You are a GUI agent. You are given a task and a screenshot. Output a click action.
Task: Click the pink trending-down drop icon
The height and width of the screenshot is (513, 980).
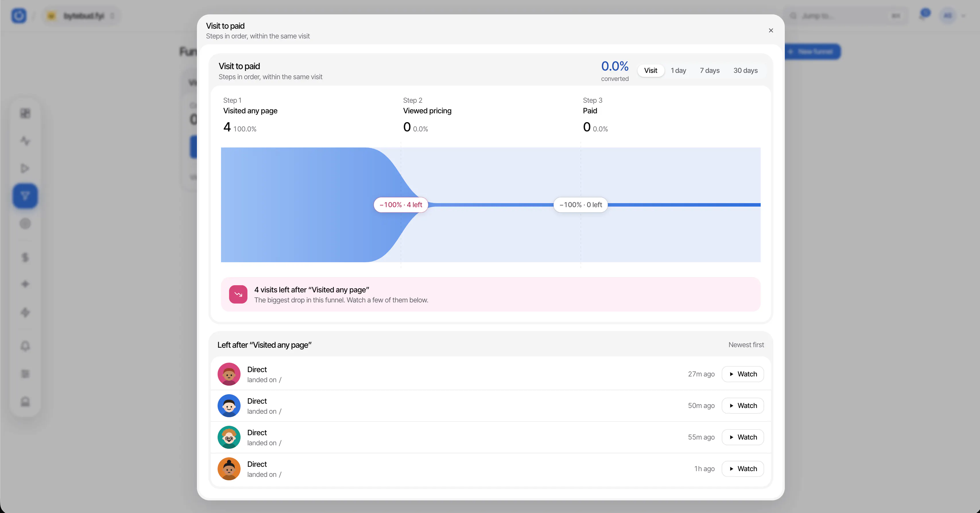(238, 294)
